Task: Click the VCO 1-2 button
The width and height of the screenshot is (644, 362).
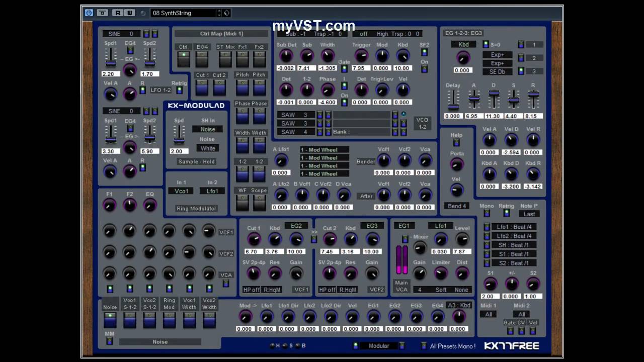Action: (422, 123)
